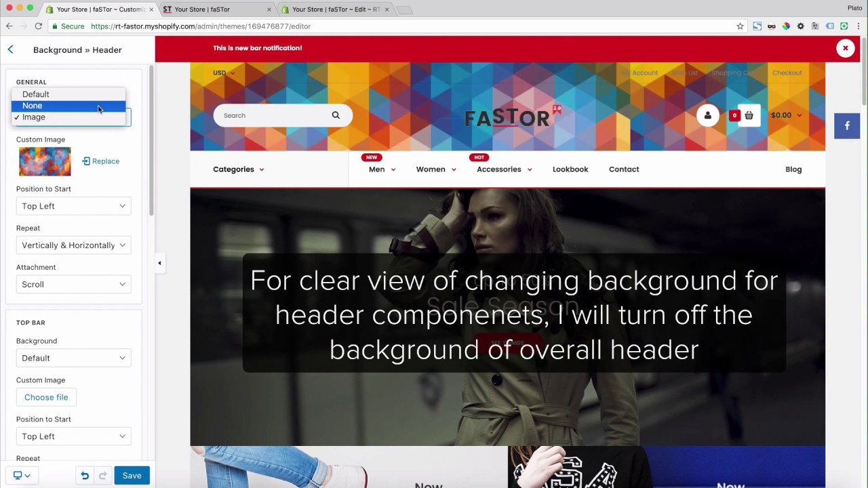This screenshot has height=488, width=868.
Task: Open Vertically & Horizontally repeat dropdown
Action: pos(73,245)
